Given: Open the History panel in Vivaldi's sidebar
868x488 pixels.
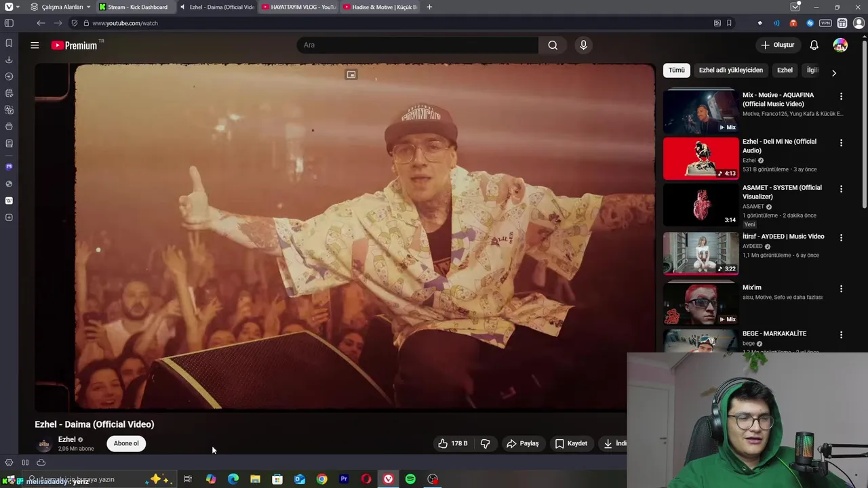Looking at the screenshot, I should coord(9,77).
